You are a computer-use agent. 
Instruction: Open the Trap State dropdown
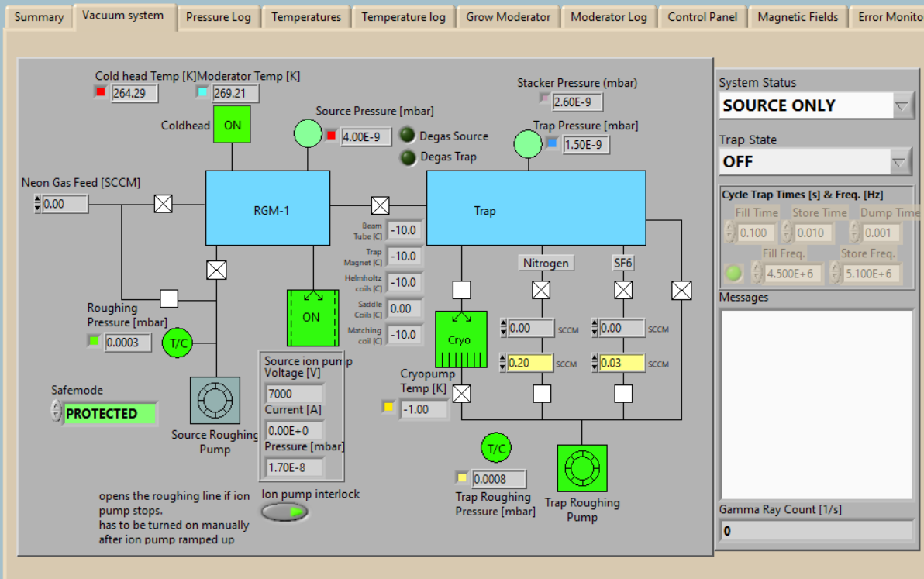pos(899,162)
